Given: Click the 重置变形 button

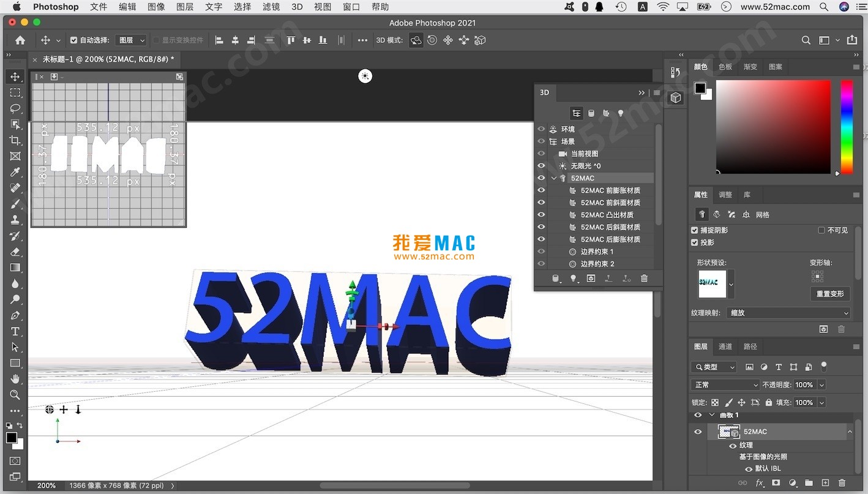Looking at the screenshot, I should [x=830, y=294].
